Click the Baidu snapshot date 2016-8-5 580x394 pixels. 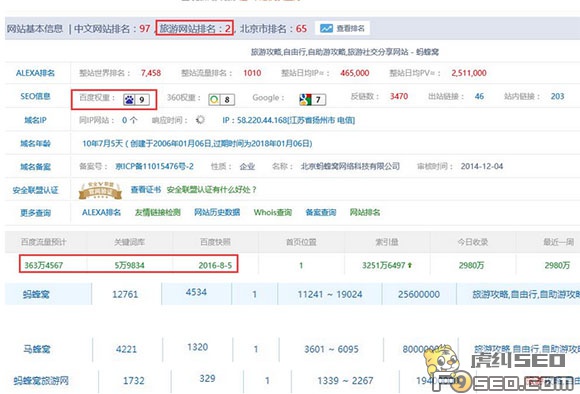pyautogui.click(x=215, y=265)
